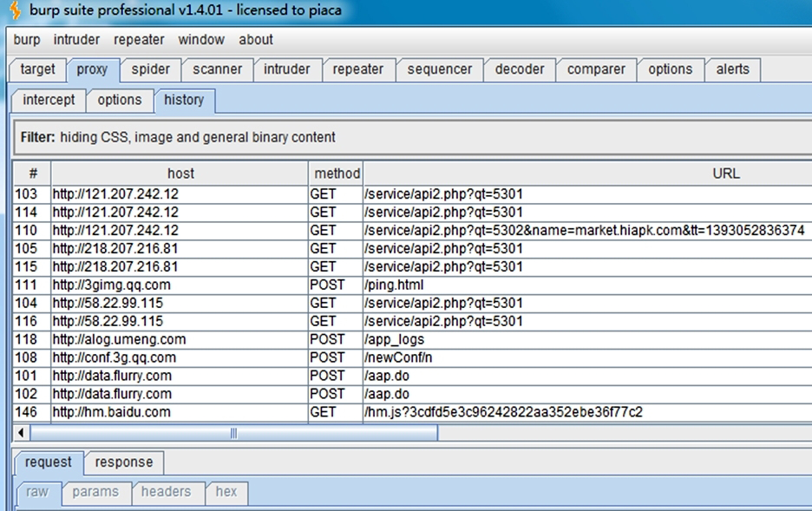Switch to the response tab
812x511 pixels.
pos(124,462)
